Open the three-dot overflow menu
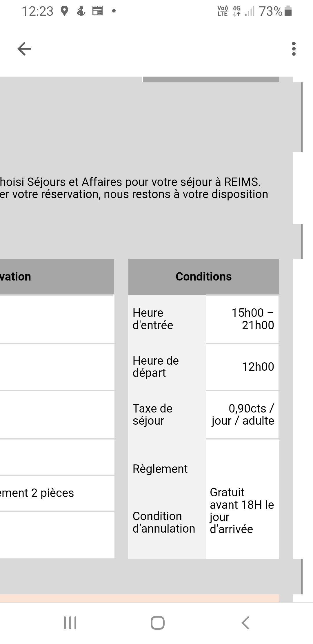This screenshot has width=313, height=644. pos(294,48)
